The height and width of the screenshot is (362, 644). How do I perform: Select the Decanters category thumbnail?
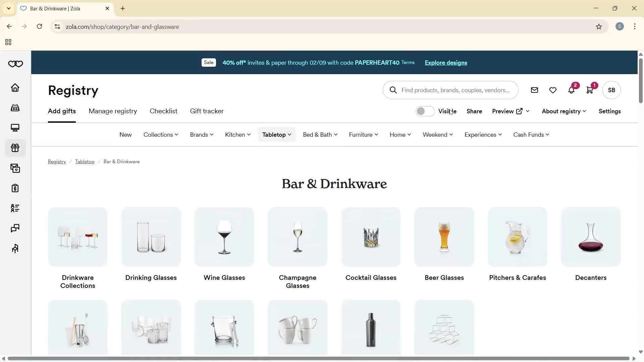point(590,237)
